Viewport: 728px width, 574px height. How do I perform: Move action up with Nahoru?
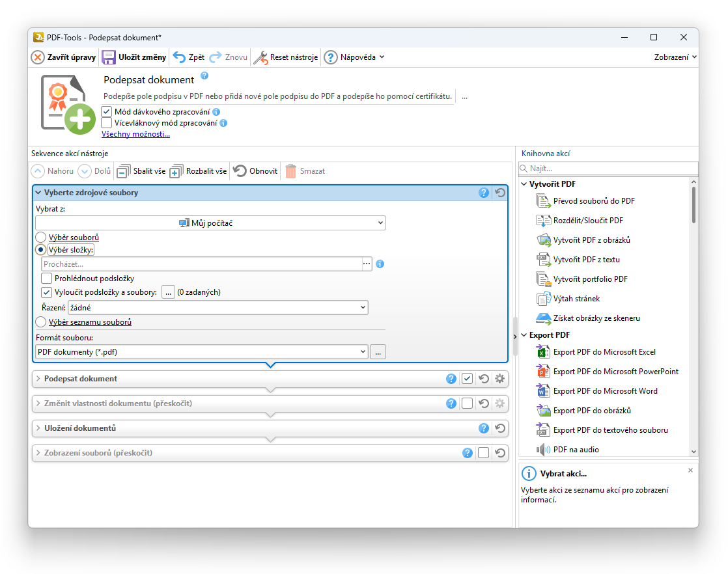[53, 171]
